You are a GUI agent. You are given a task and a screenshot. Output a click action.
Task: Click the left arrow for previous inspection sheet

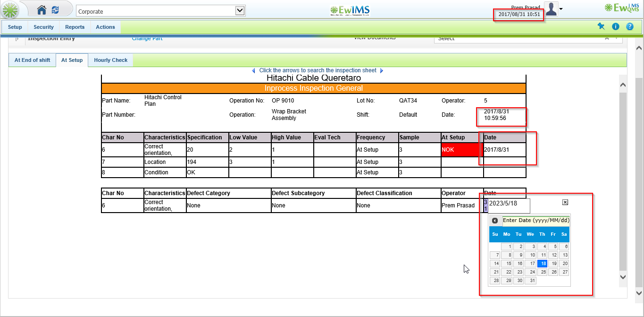click(x=253, y=71)
